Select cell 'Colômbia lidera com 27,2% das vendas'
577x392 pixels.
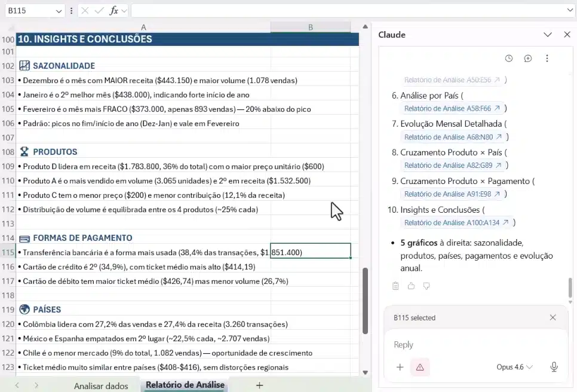tap(143, 324)
